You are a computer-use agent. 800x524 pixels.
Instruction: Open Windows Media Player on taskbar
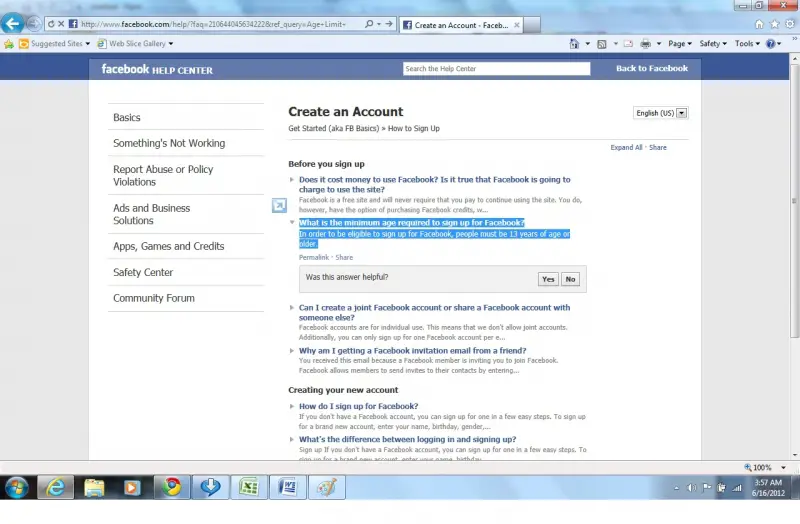(x=132, y=488)
